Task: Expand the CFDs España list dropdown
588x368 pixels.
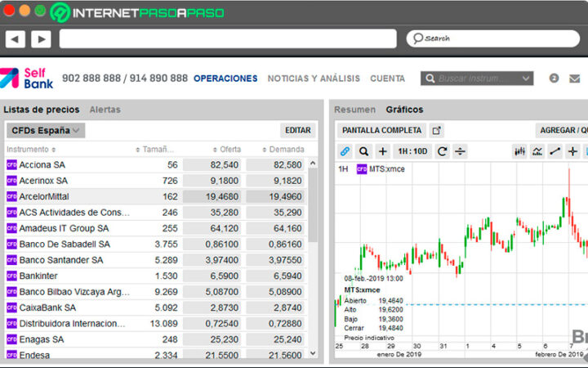Action: click(46, 130)
